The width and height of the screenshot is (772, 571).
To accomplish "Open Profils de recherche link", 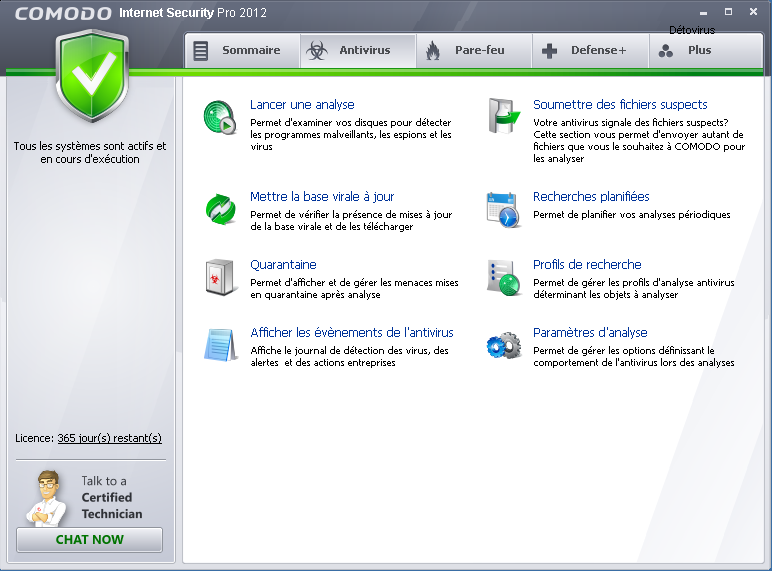I will pyautogui.click(x=587, y=264).
